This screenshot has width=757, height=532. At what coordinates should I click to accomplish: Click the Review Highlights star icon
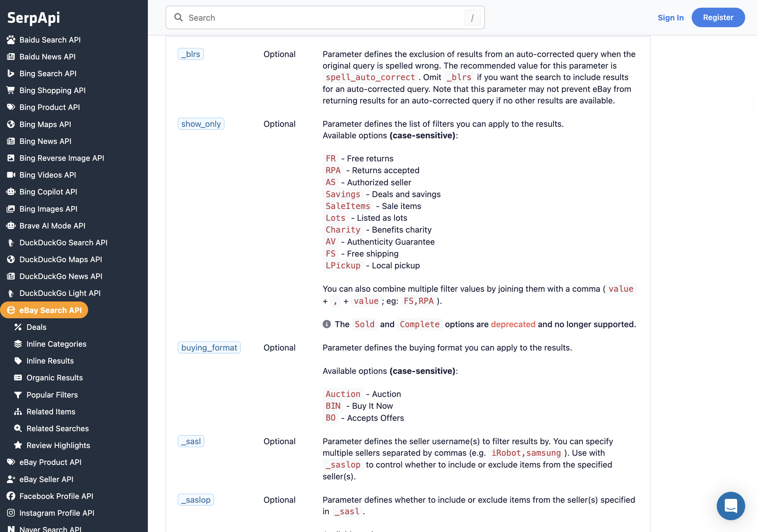(x=18, y=445)
